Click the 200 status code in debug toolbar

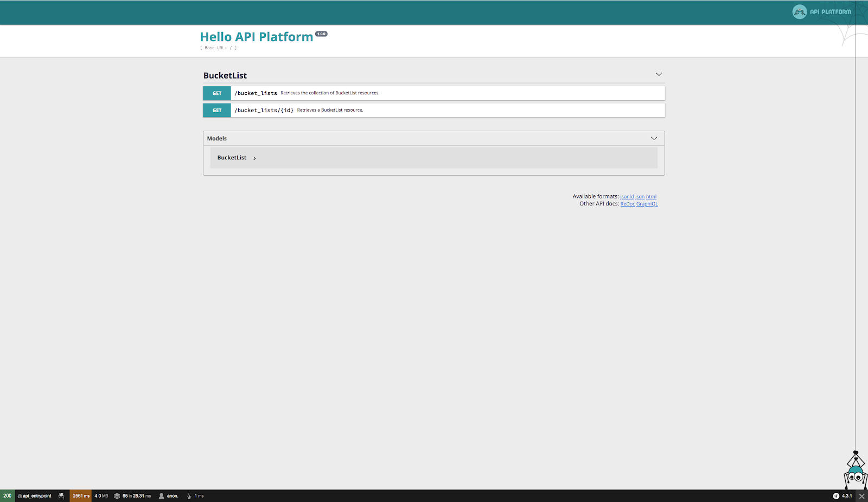8,495
